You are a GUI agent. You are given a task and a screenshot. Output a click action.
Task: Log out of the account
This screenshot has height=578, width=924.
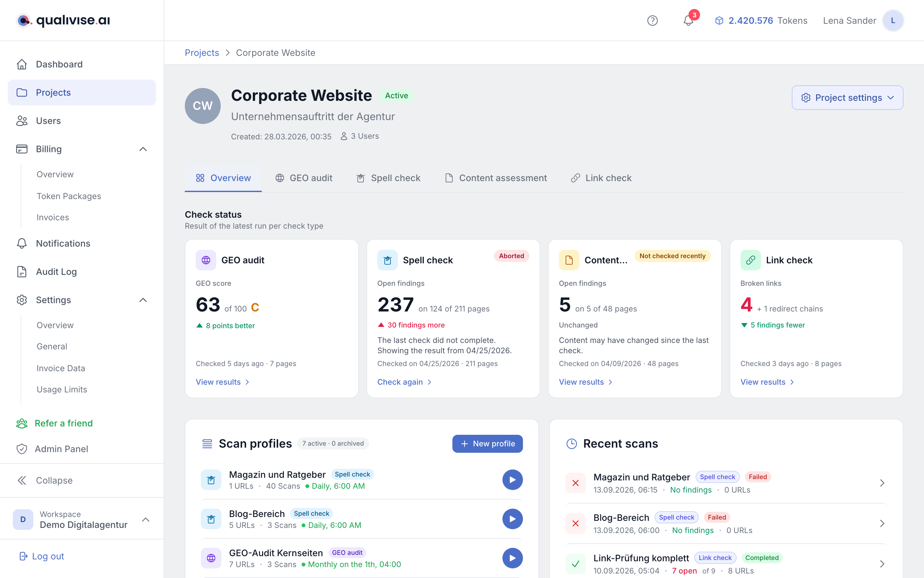[x=42, y=556]
